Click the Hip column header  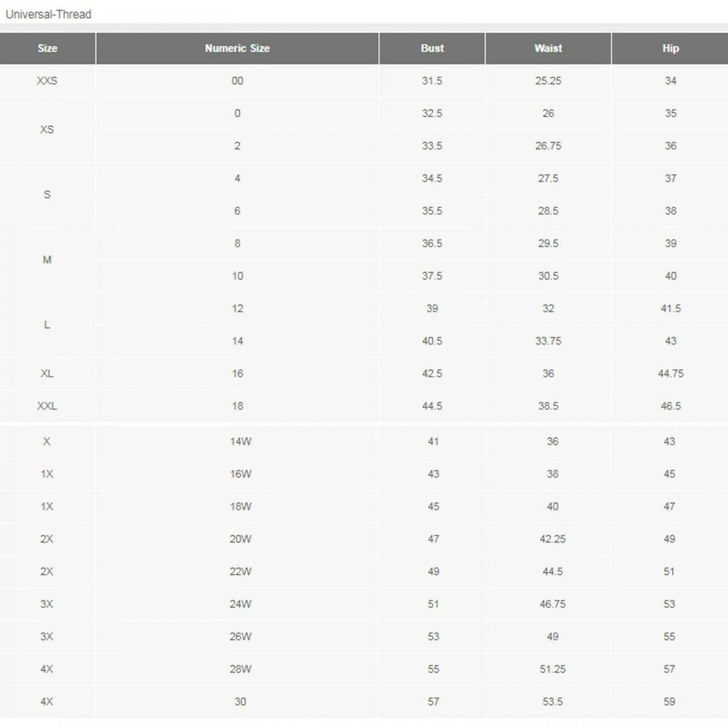click(x=670, y=48)
